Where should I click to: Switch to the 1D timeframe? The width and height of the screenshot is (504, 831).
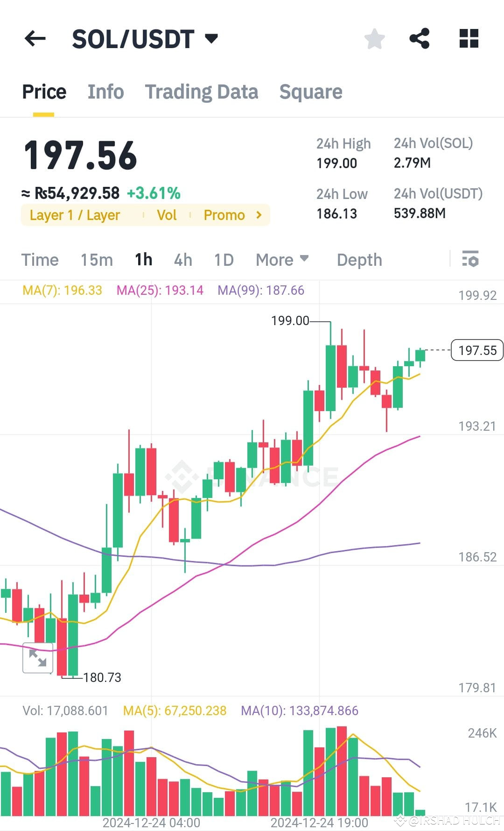coord(223,260)
